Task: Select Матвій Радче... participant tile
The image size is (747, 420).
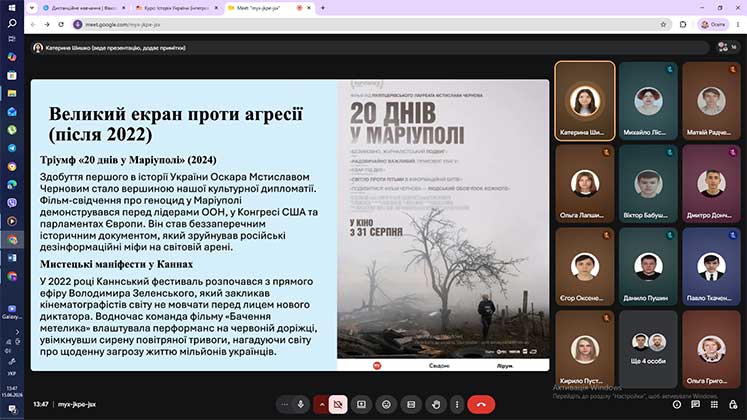Action: [711, 100]
